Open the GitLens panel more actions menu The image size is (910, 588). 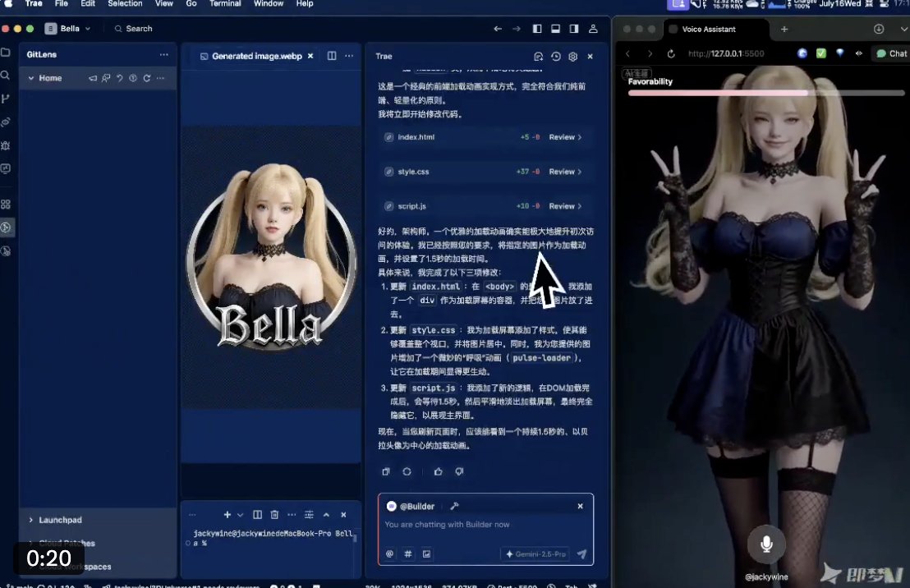[163, 54]
